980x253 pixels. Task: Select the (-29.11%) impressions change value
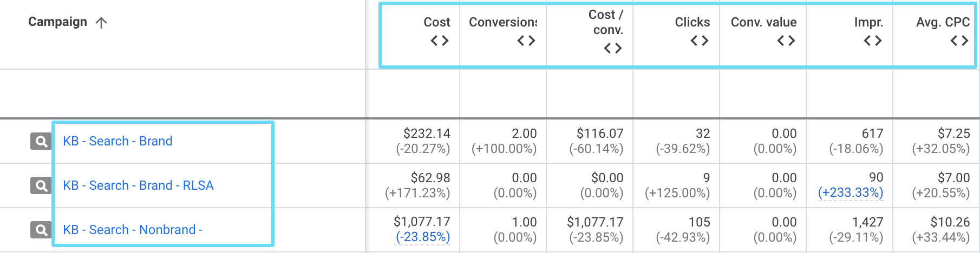[856, 237]
